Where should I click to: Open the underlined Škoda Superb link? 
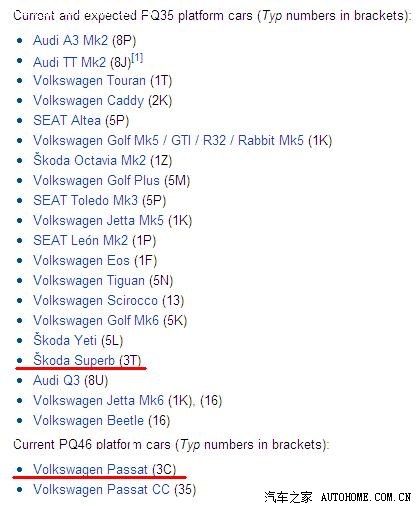(74, 361)
